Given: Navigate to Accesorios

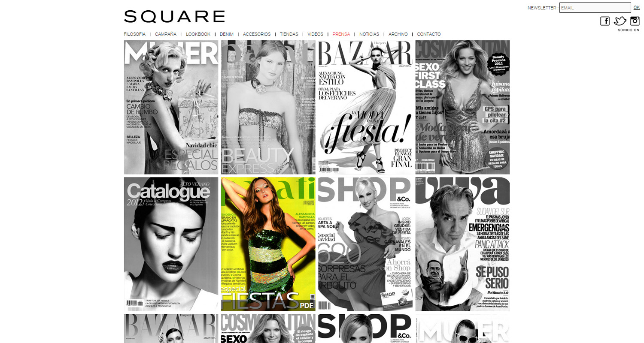Looking at the screenshot, I should tap(257, 34).
